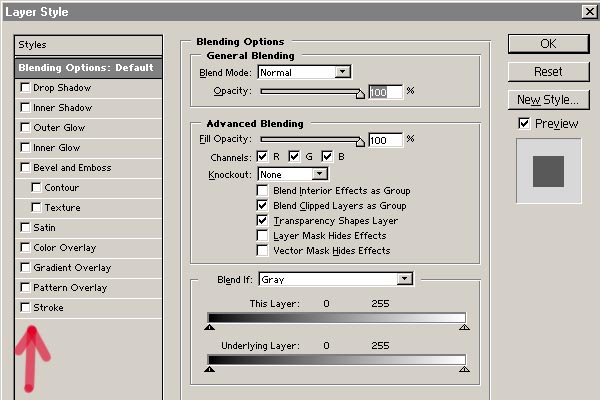Enable the Stroke effect checkbox
The width and height of the screenshot is (600, 400).
(x=25, y=307)
